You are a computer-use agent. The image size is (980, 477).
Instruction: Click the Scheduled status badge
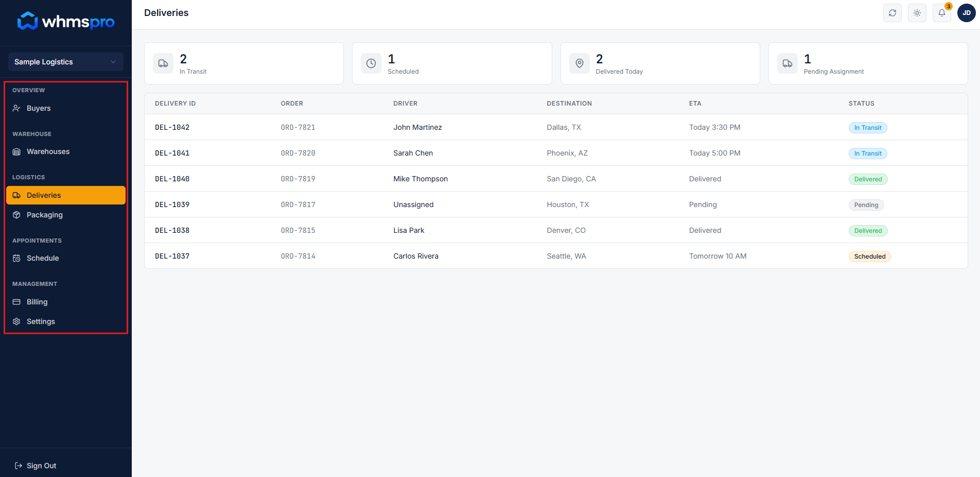870,257
